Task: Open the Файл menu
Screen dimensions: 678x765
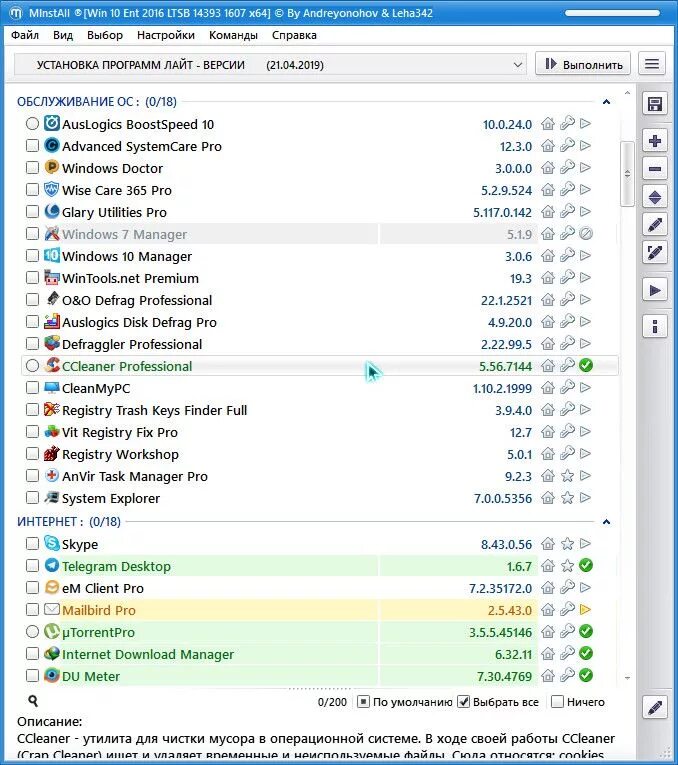Action: tap(25, 35)
